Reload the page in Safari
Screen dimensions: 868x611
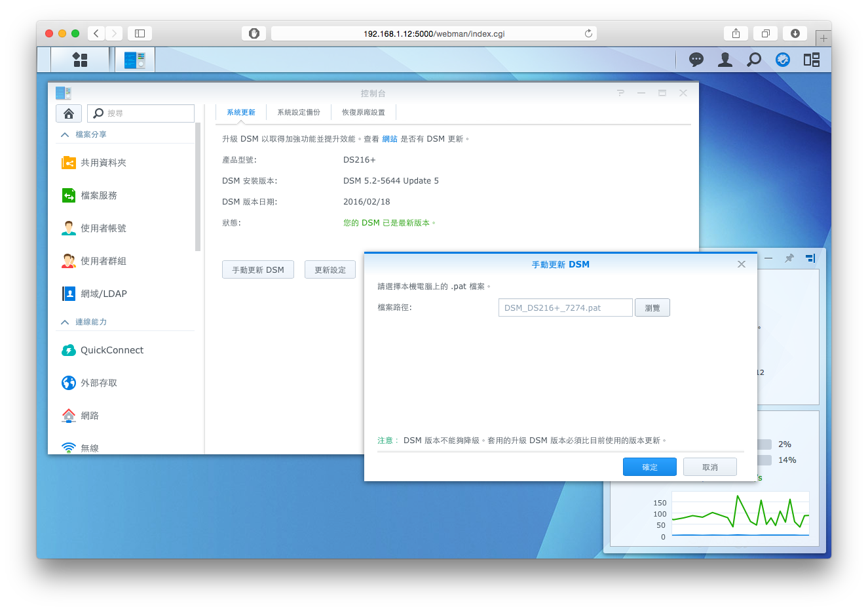588,33
